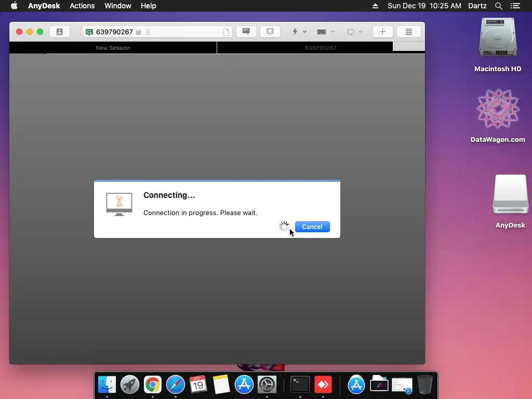The image size is (532, 399).
Task: Open Notification Center list icon
Action: (x=515, y=6)
